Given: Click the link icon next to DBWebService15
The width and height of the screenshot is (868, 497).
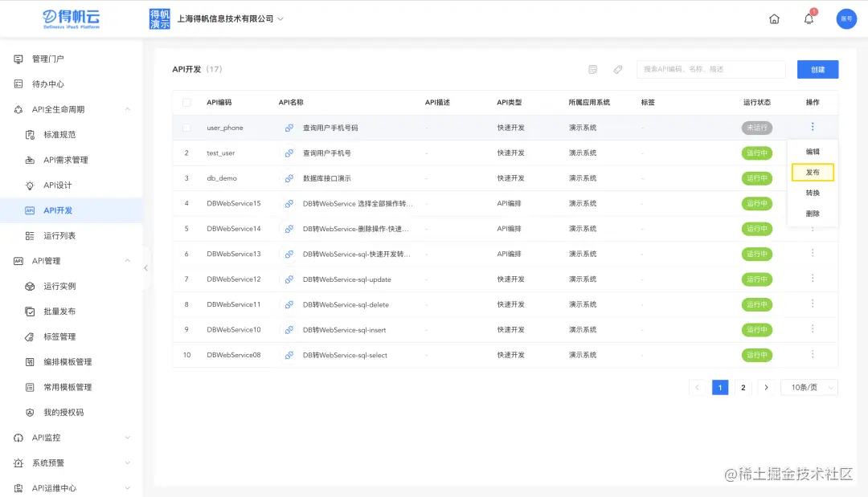Looking at the screenshot, I should pyautogui.click(x=289, y=203).
